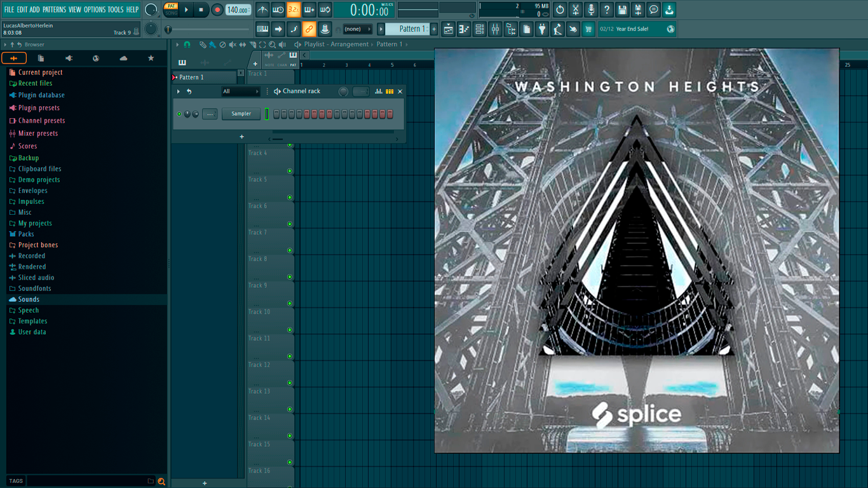Select Pattern 1 in the pattern list

(x=205, y=78)
